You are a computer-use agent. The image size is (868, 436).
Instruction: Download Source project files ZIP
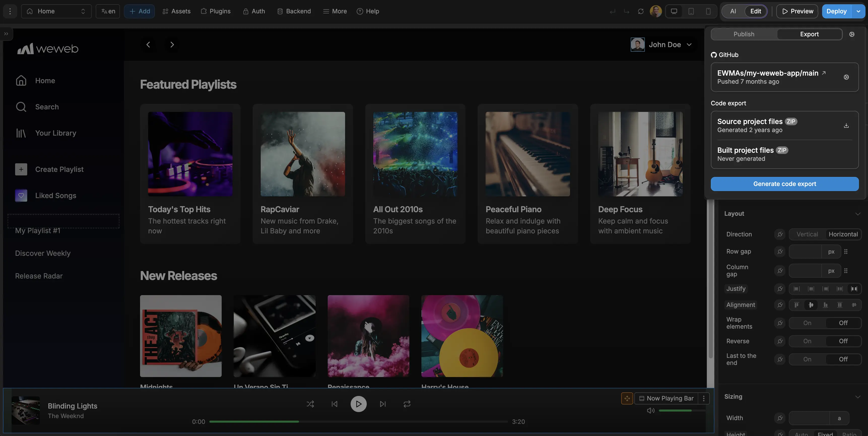(x=846, y=126)
